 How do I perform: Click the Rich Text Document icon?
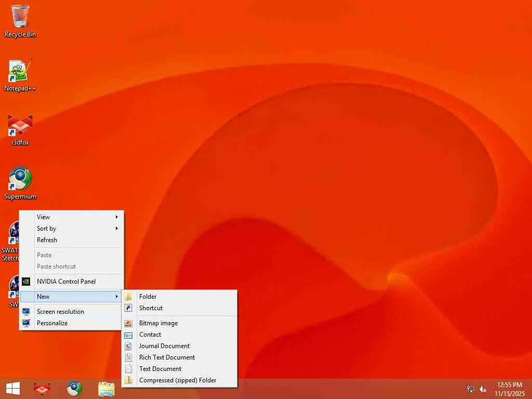[128, 357]
